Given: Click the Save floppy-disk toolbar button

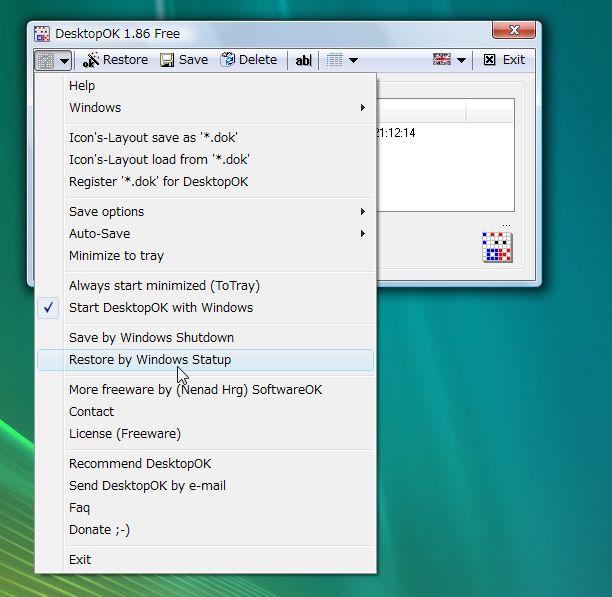Looking at the screenshot, I should point(184,60).
